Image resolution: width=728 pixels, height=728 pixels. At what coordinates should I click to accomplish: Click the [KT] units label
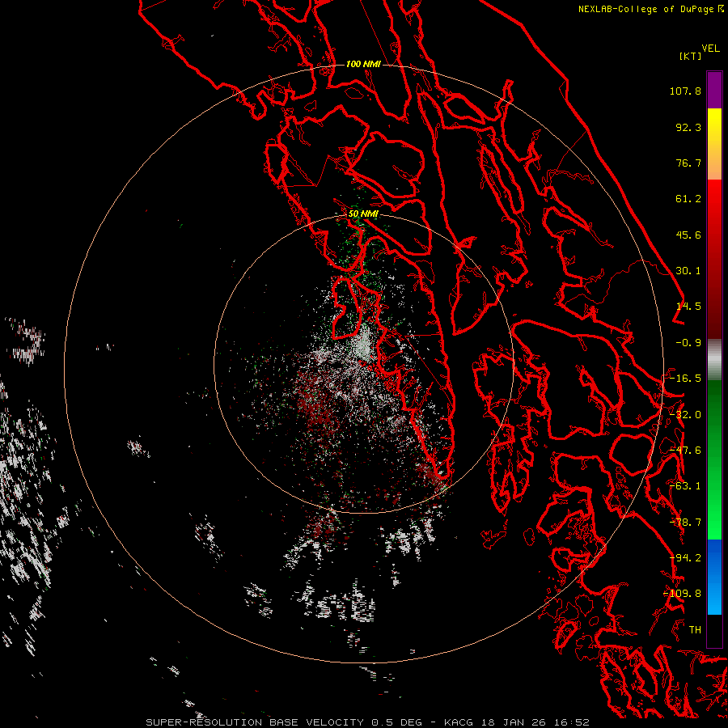click(x=691, y=56)
